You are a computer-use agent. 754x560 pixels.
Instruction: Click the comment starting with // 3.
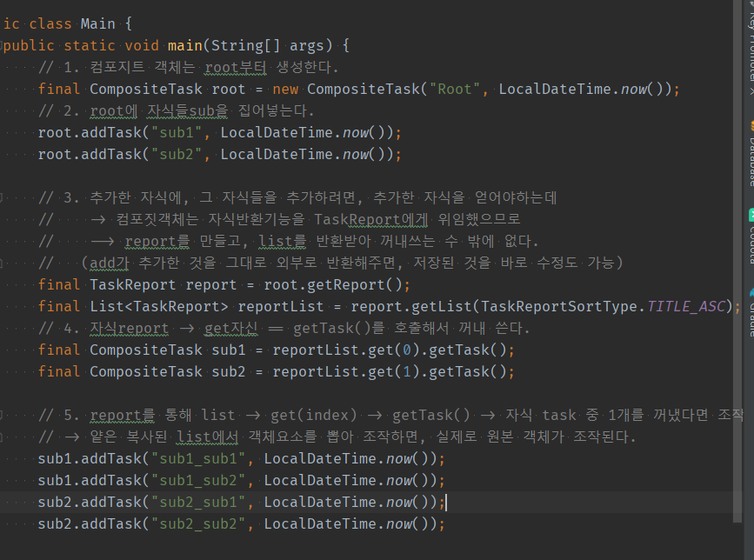tap(297, 197)
